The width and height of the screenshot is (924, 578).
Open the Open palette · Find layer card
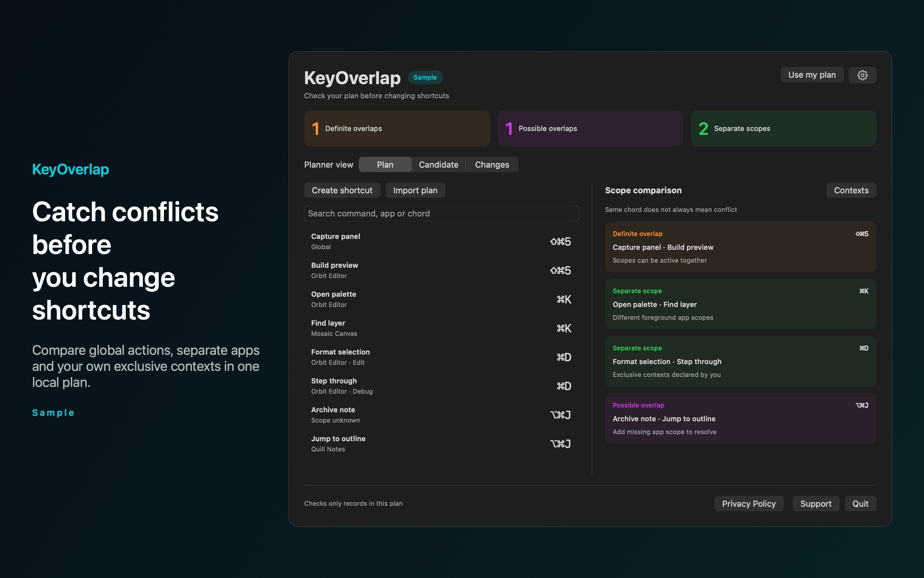click(740, 304)
